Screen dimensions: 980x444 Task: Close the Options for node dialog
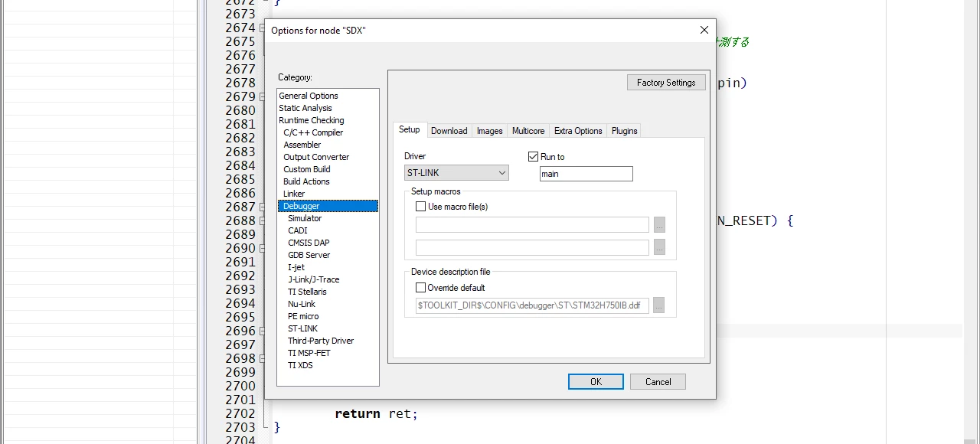[704, 30]
